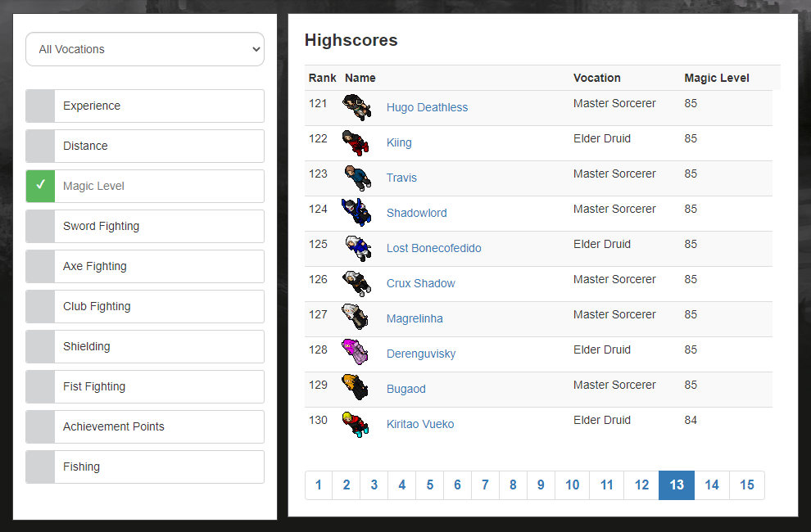Click Lost Bonecofedido character sprite

pos(356,248)
